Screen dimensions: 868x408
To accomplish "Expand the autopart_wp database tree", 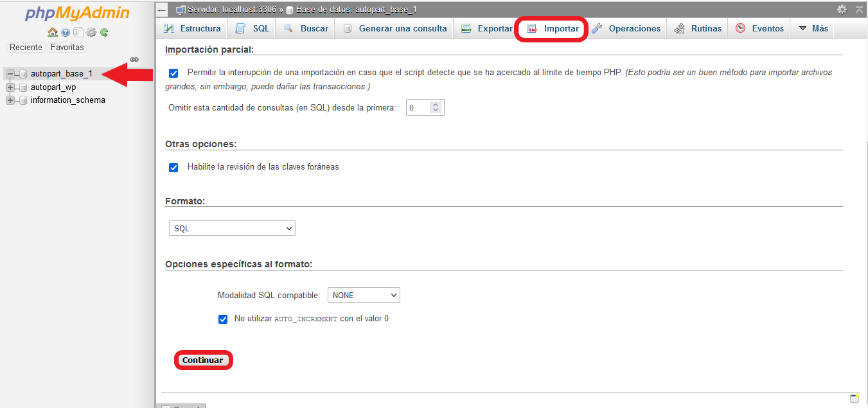I will (10, 87).
